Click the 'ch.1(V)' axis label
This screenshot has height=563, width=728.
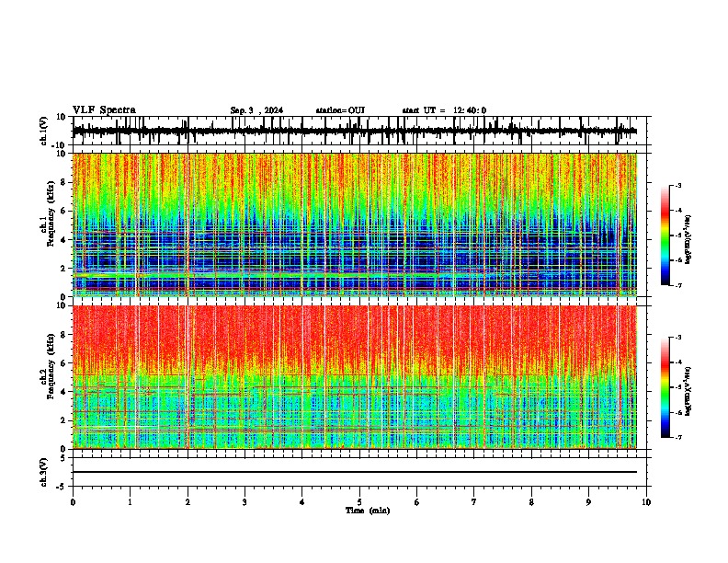tap(44, 131)
